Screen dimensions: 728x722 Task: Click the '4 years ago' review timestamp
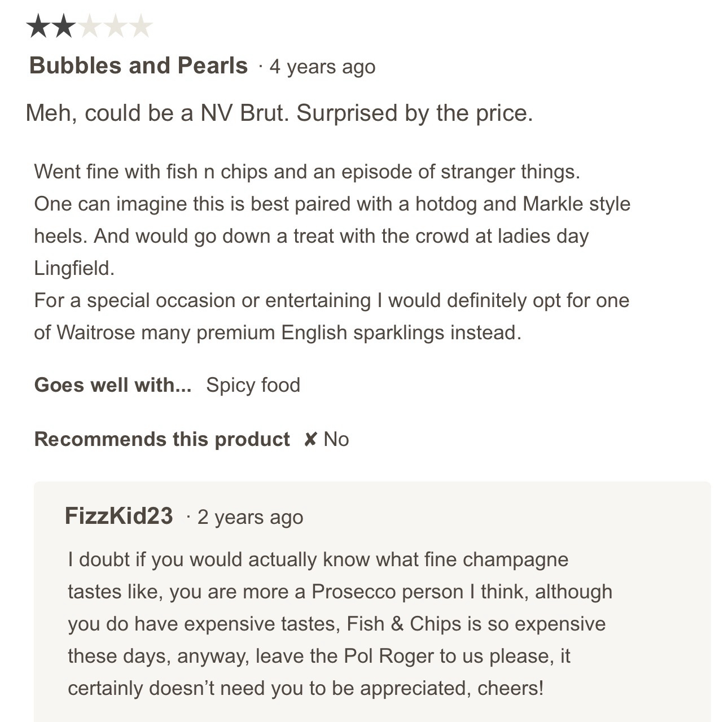click(322, 67)
